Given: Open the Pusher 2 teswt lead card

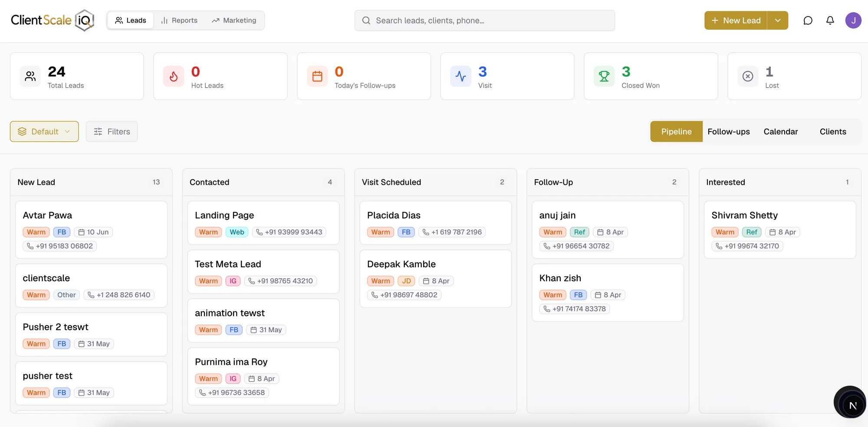Looking at the screenshot, I should (91, 334).
